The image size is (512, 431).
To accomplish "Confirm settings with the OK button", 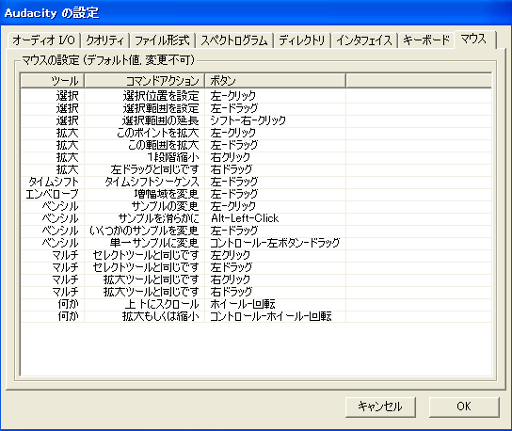I will click(x=464, y=407).
